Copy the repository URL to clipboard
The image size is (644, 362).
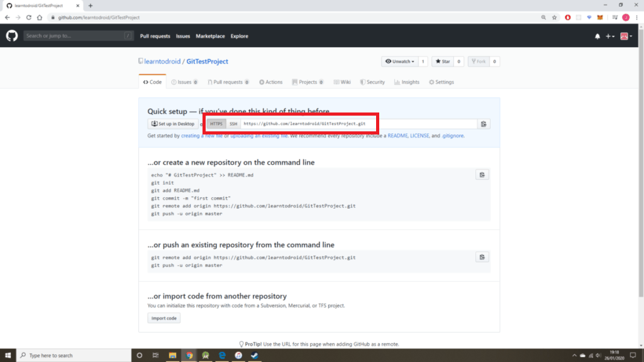tap(483, 124)
